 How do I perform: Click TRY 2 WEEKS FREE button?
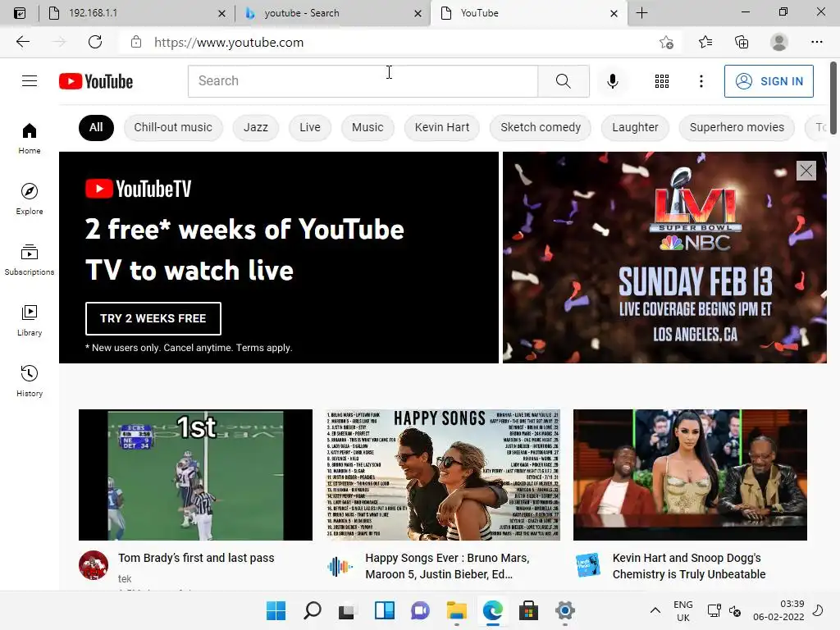pyautogui.click(x=153, y=318)
